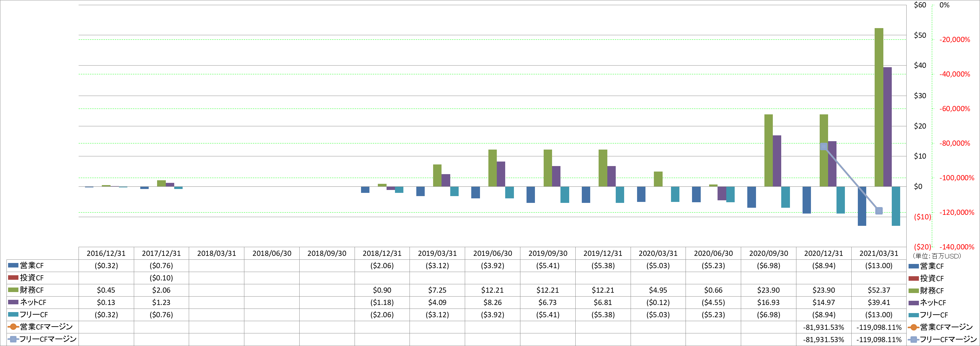Click the ($20) axis label
This screenshot has height=346, width=980.
click(x=922, y=247)
